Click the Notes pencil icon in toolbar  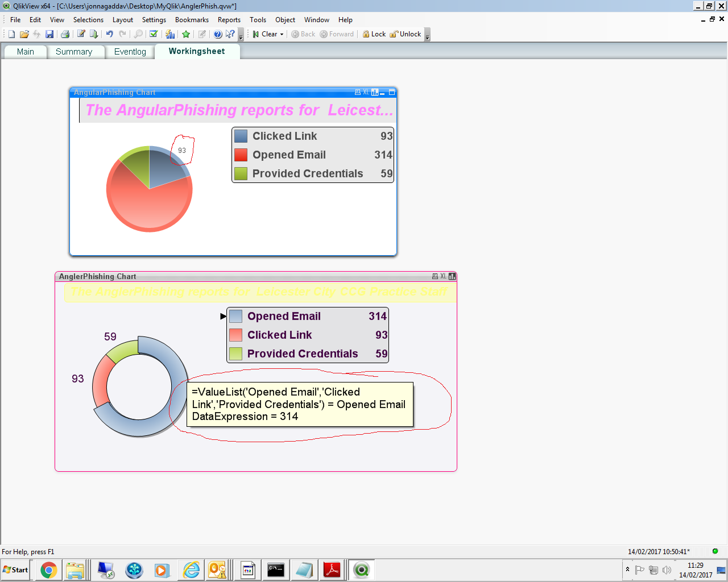202,34
